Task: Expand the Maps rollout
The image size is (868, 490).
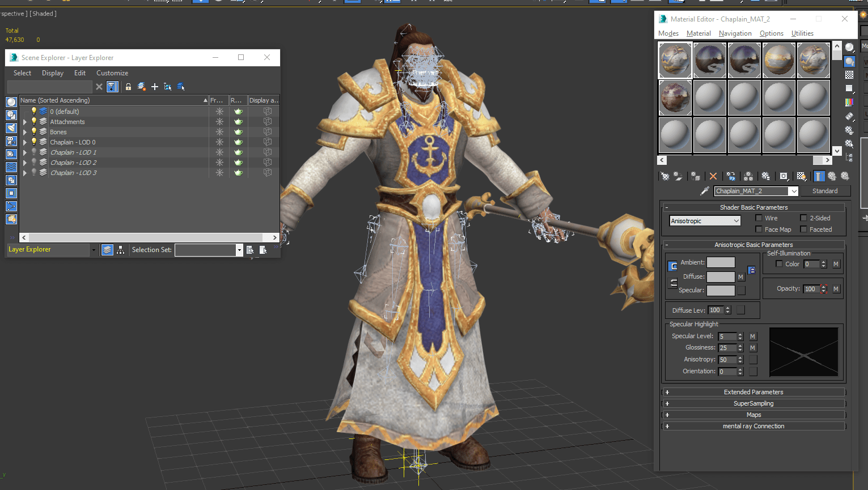Action: (x=753, y=415)
